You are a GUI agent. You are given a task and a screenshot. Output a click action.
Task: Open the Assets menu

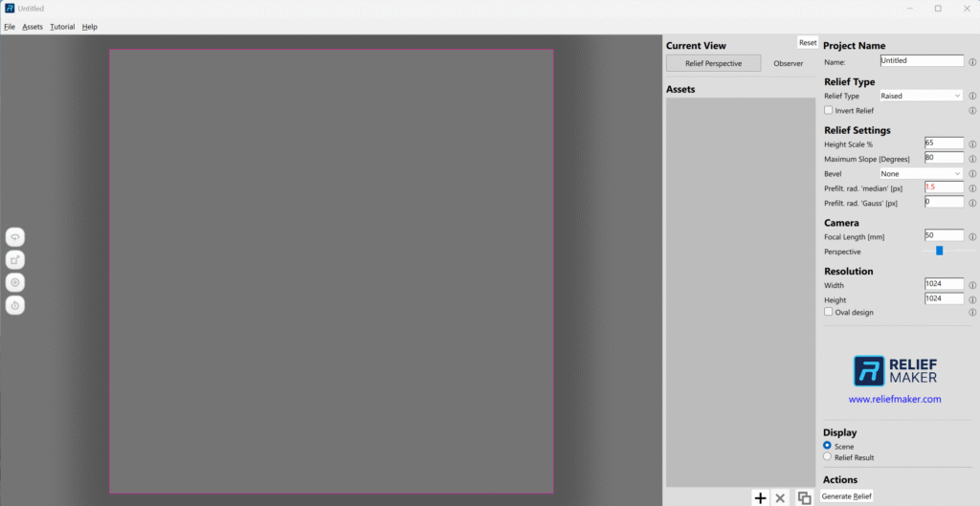click(x=33, y=27)
